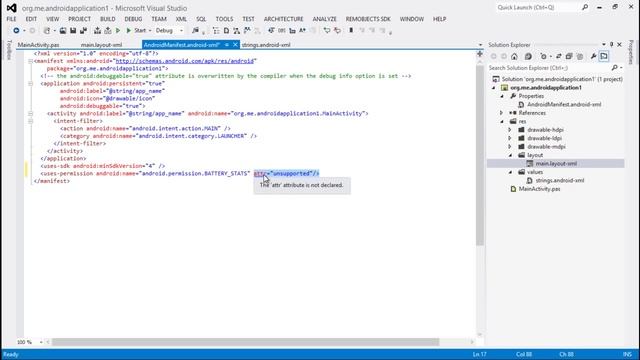The width and height of the screenshot is (640, 360).
Task: Select strings.android-xml in Solution Explorer
Action: pos(560,180)
